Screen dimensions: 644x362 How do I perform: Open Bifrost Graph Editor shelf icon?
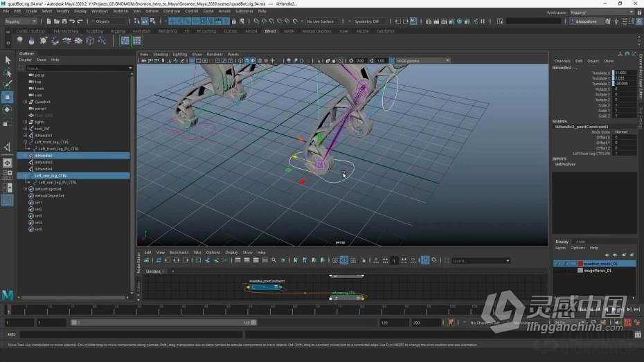[125, 40]
